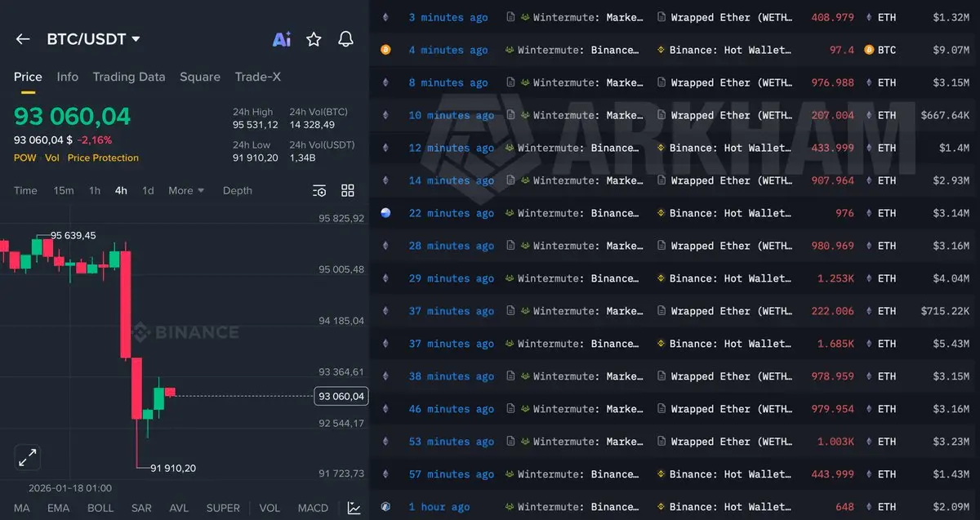The width and height of the screenshot is (980, 520).
Task: Add BTC/USDT to favorites with the star
Action: coord(314,39)
